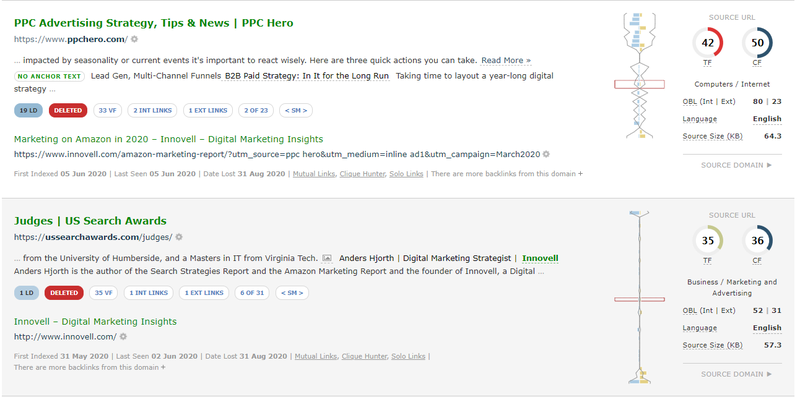The image size is (800, 397).
Task: Click the 1 EXT LINKS pill for Judges
Action: pos(204,293)
